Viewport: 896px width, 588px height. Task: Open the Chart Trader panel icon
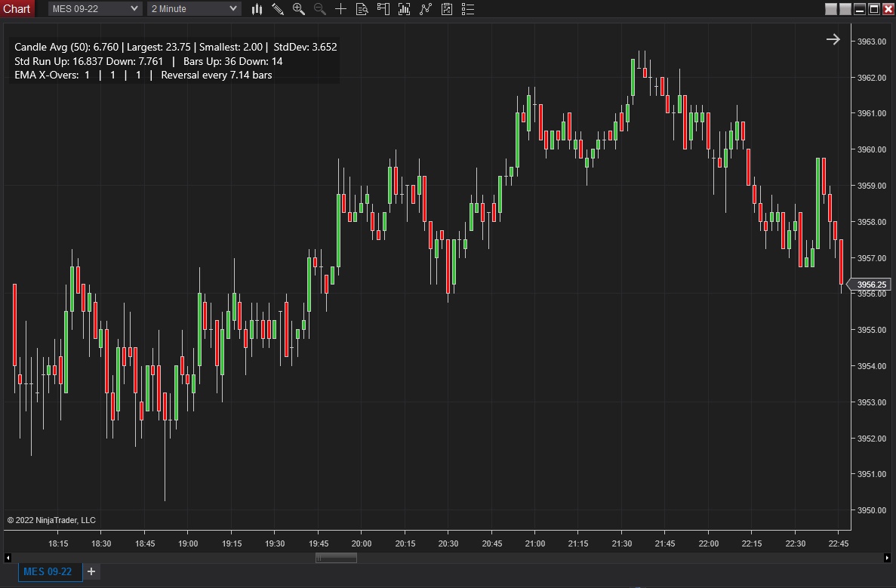tap(383, 8)
